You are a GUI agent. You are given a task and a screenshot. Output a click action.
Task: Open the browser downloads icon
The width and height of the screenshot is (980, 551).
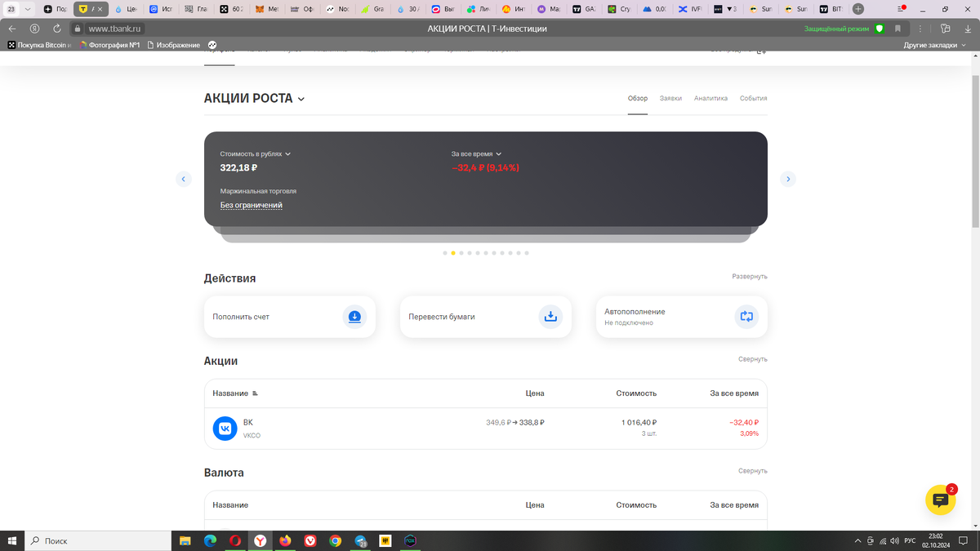(x=967, y=29)
